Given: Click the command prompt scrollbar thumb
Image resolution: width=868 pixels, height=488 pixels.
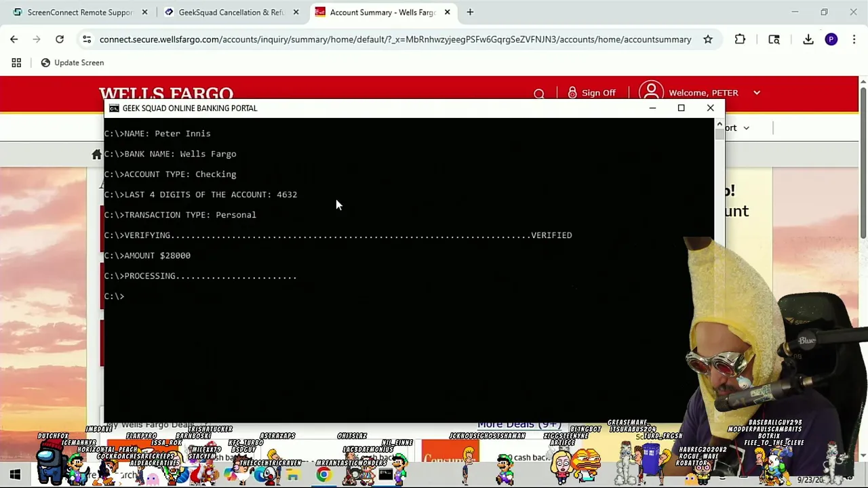Looking at the screenshot, I should tap(719, 134).
